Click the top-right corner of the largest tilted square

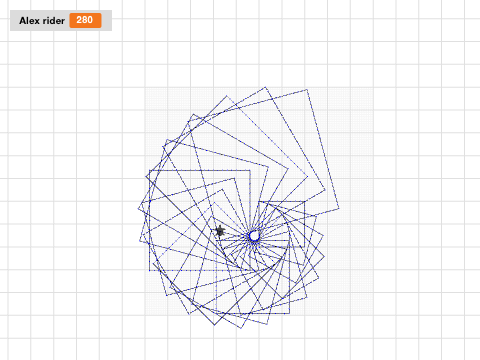[x=307, y=90]
